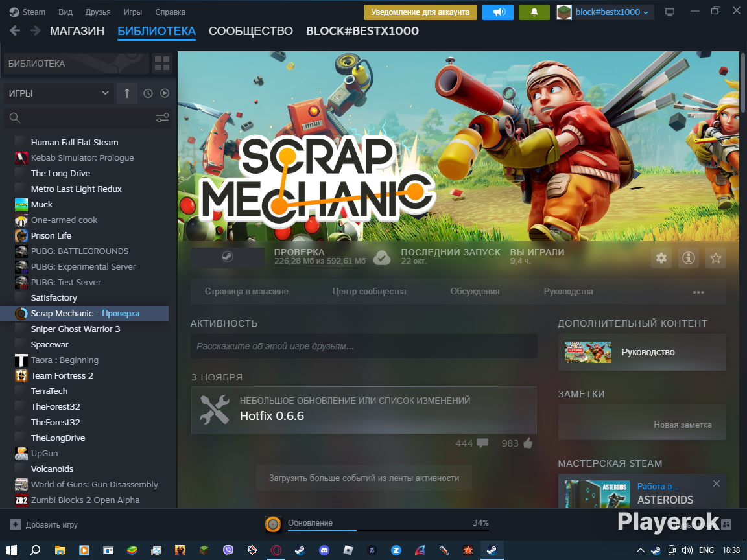Image resolution: width=747 pixels, height=560 pixels.
Task: Open Opera browser from the taskbar
Action: click(x=276, y=550)
